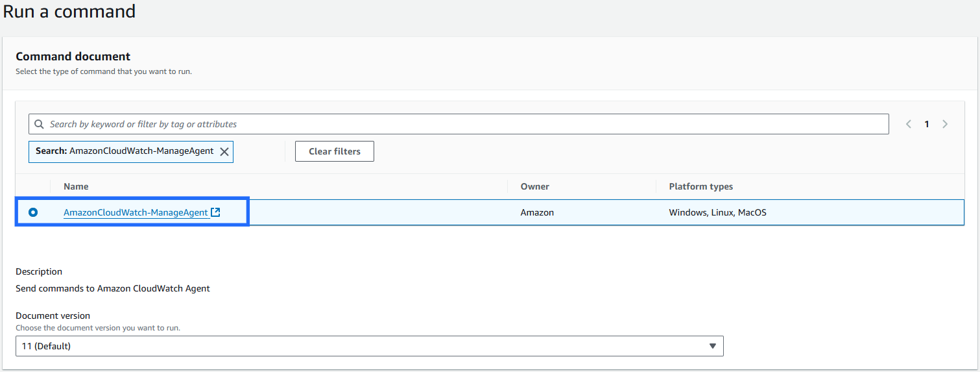
Task: Click the Search filter chip label
Action: click(x=124, y=151)
